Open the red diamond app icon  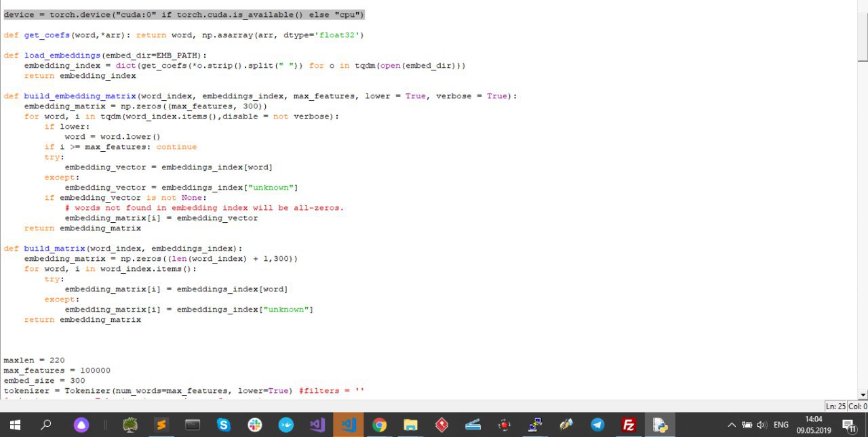441,425
